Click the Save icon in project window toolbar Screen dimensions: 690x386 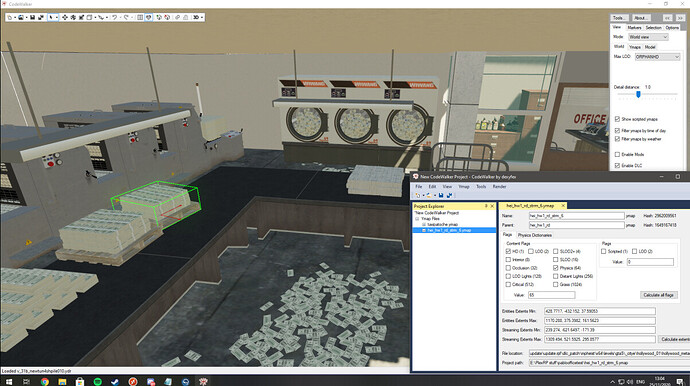click(x=441, y=195)
